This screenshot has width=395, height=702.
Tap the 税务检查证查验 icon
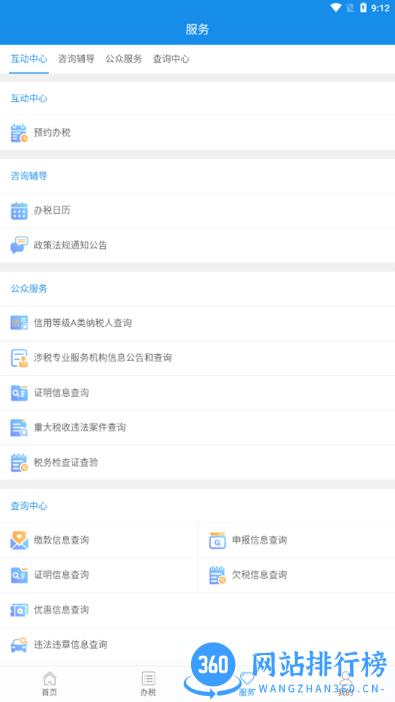tap(19, 462)
